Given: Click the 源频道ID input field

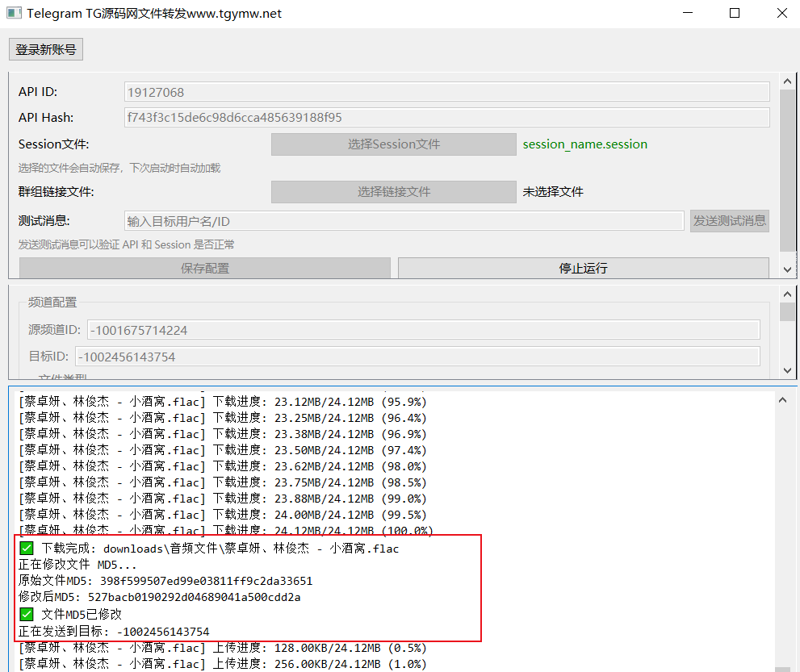Looking at the screenshot, I should pos(424,330).
